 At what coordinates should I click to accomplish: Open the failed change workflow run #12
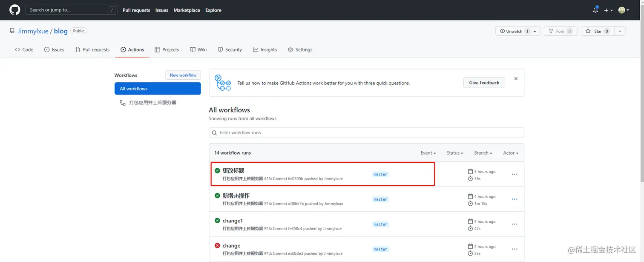coord(231,246)
